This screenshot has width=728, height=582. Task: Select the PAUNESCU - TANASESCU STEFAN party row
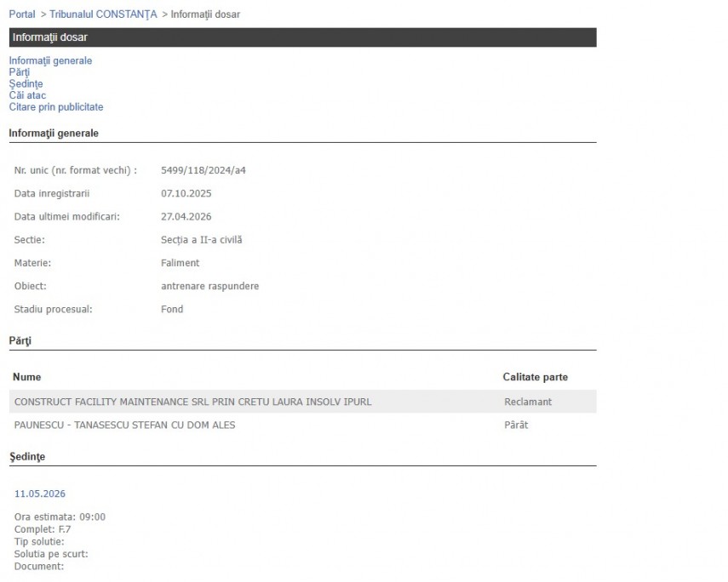(124, 425)
